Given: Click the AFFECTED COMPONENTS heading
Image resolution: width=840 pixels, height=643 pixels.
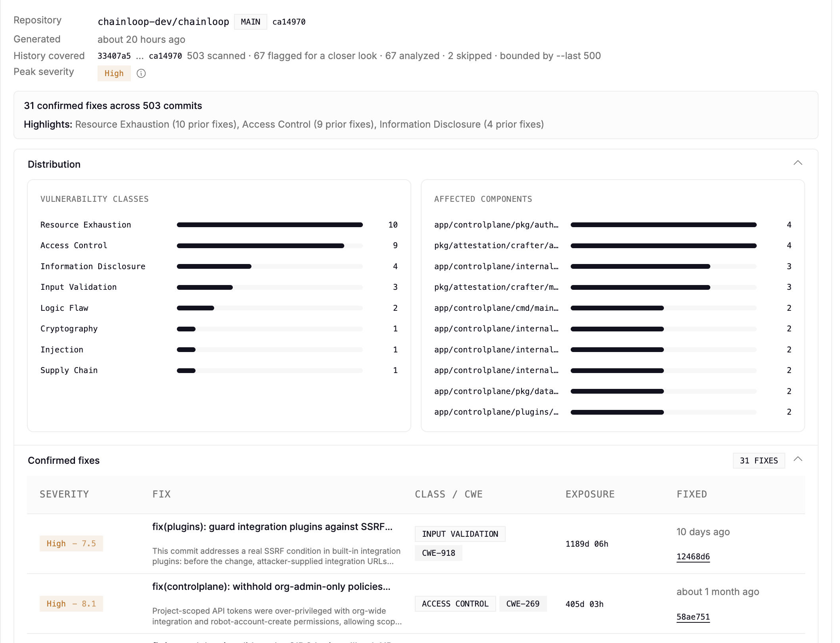Looking at the screenshot, I should tap(483, 199).
